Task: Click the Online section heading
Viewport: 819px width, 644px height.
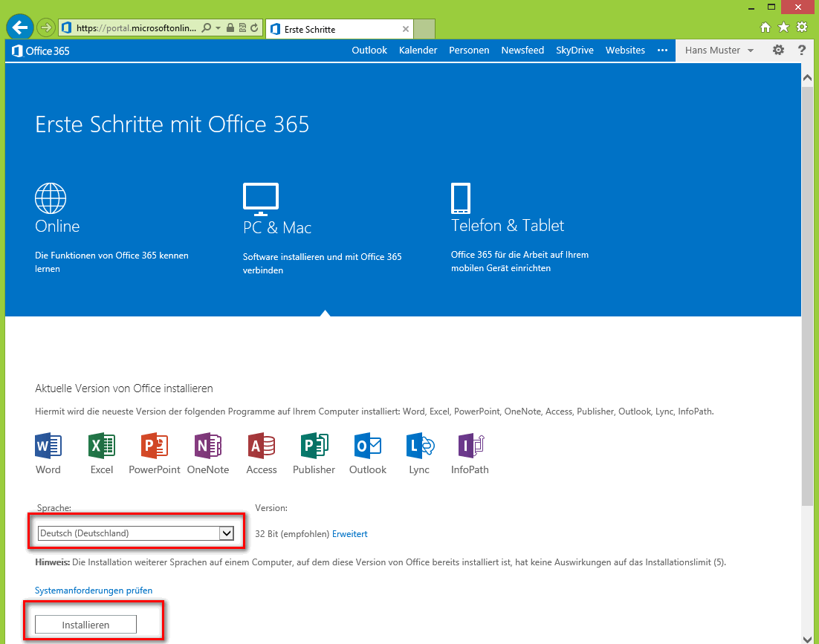Action: (57, 226)
